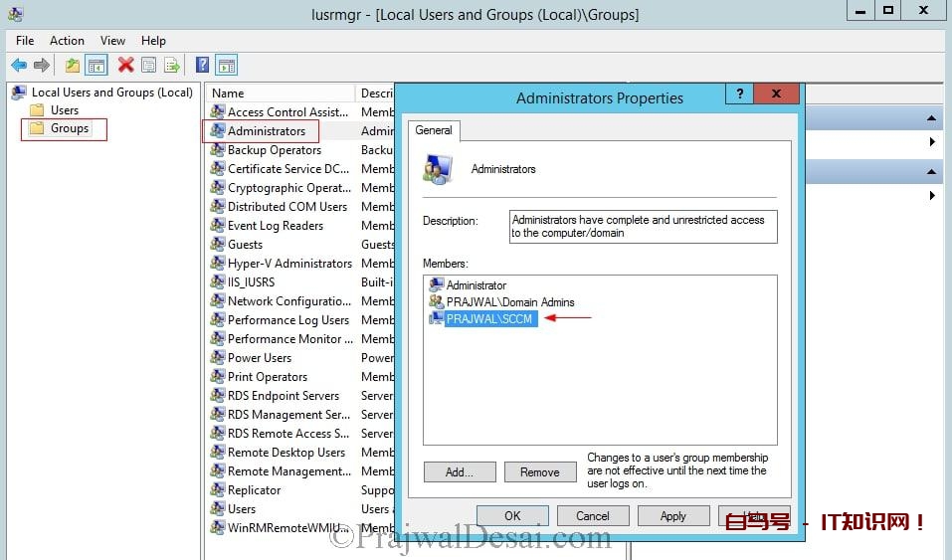Click the blue Back arrow in toolbar
Screen dimensions: 952x560
(19, 65)
